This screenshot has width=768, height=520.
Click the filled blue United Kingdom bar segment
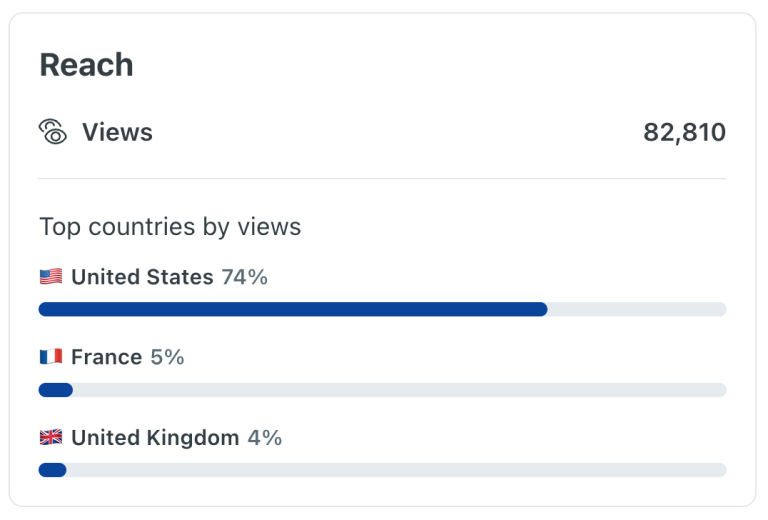(52, 470)
